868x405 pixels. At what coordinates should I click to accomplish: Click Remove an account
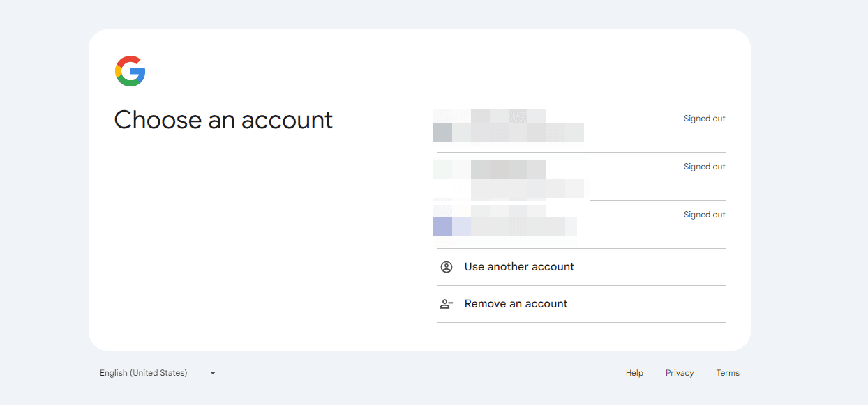coord(516,303)
